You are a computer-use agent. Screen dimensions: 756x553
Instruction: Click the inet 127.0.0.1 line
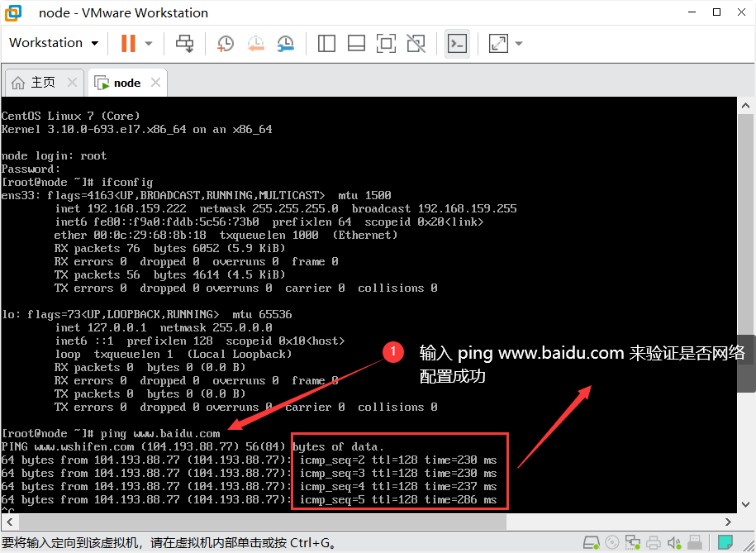(164, 327)
